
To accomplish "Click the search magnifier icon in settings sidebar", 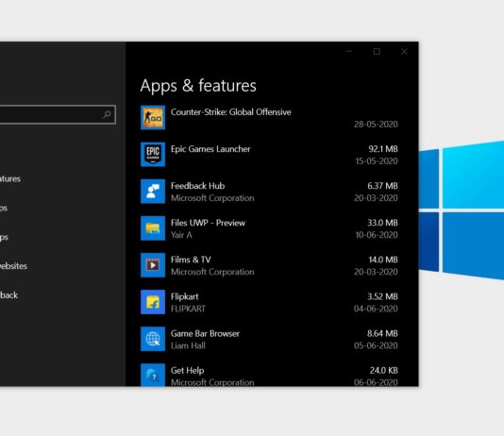I will tap(107, 114).
